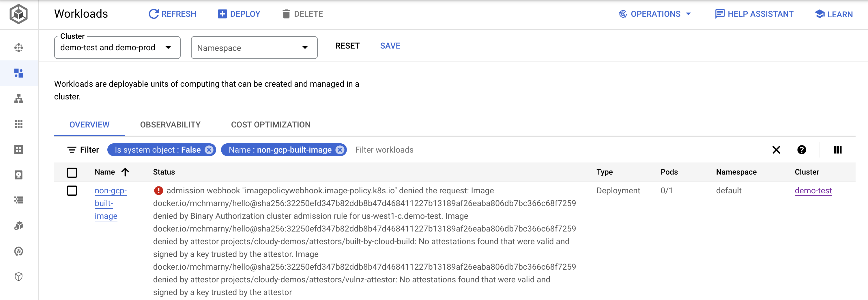Switch to the Cost Optimization tab

271,125
